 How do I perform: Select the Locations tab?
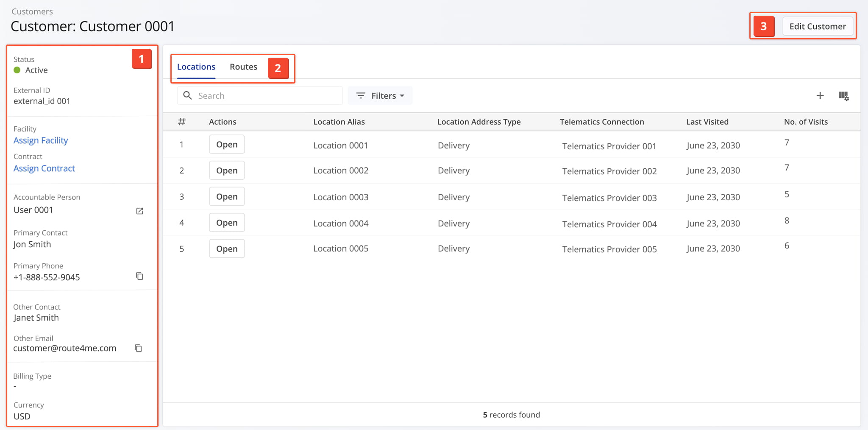point(196,67)
